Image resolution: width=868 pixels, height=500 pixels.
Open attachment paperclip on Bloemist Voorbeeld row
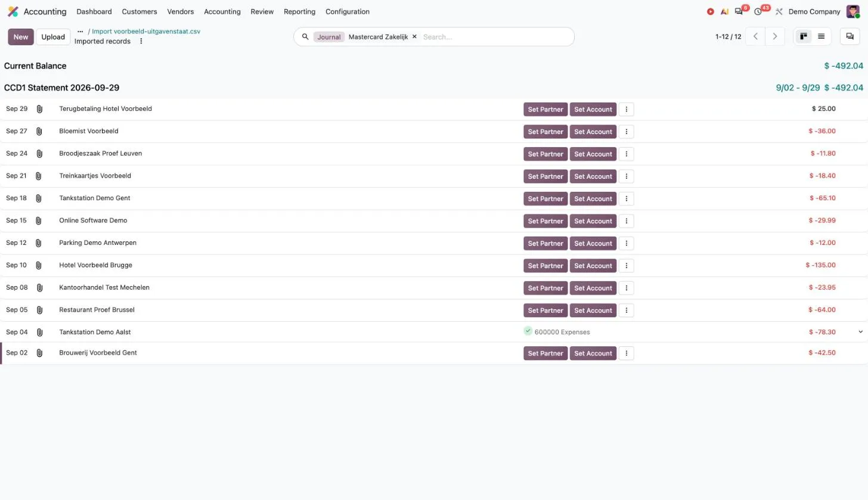39,132
